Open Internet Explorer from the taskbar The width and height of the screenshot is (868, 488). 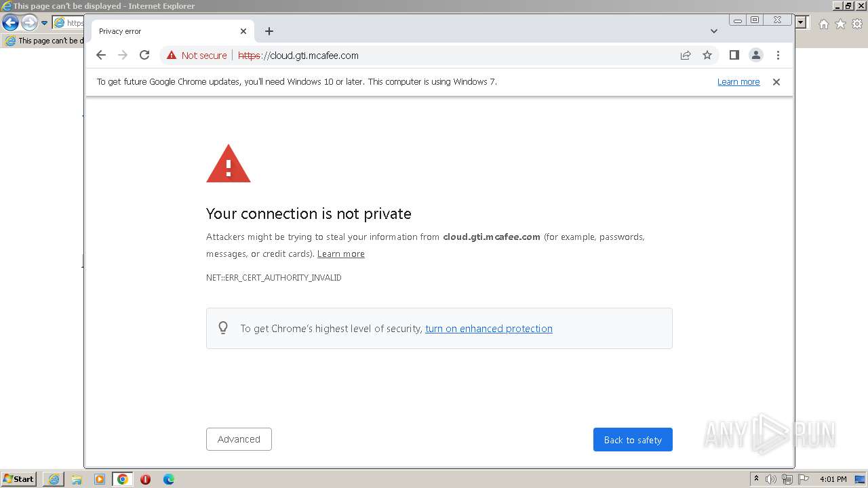point(54,479)
